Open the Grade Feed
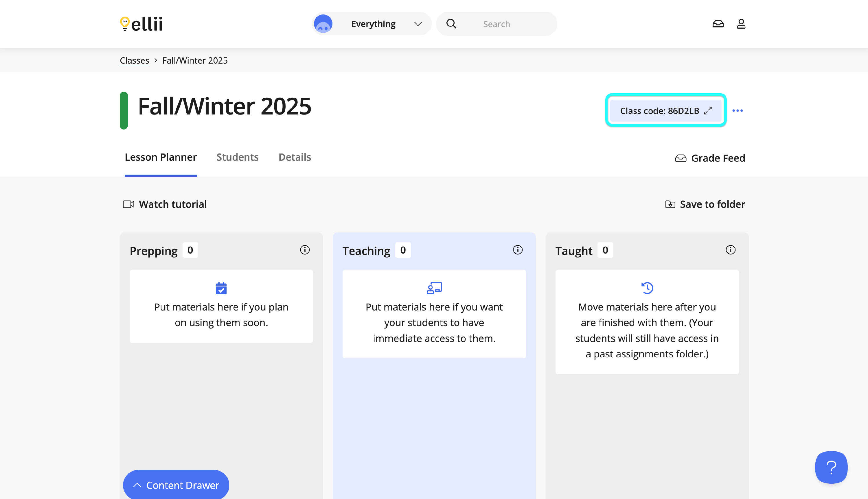 710,158
